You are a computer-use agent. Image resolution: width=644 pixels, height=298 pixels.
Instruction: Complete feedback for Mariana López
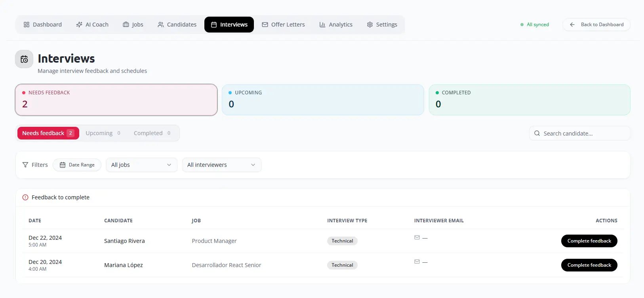[589, 265]
